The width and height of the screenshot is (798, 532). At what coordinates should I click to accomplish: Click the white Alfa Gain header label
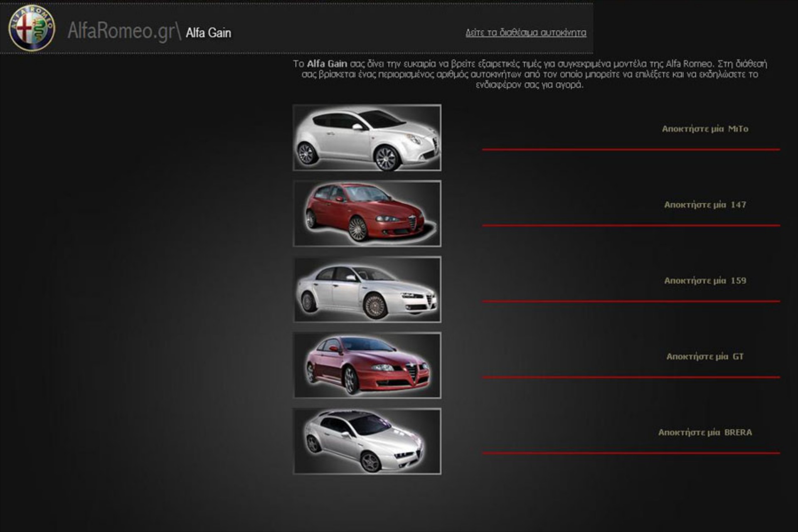[x=208, y=33]
